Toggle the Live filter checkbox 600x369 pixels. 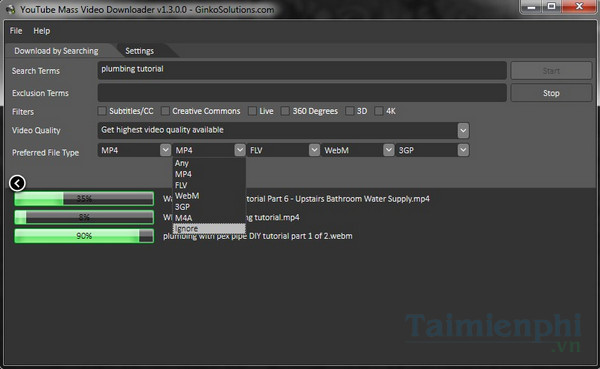(x=252, y=111)
